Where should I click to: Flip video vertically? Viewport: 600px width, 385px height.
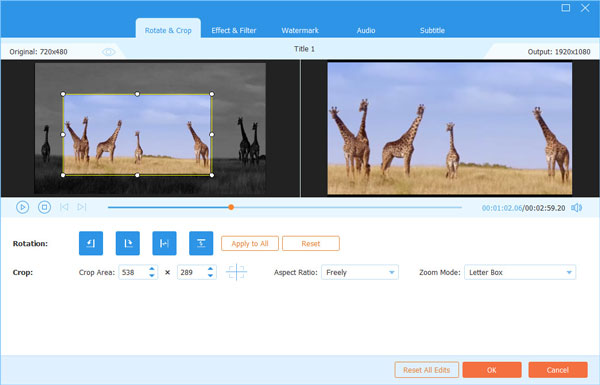point(201,243)
